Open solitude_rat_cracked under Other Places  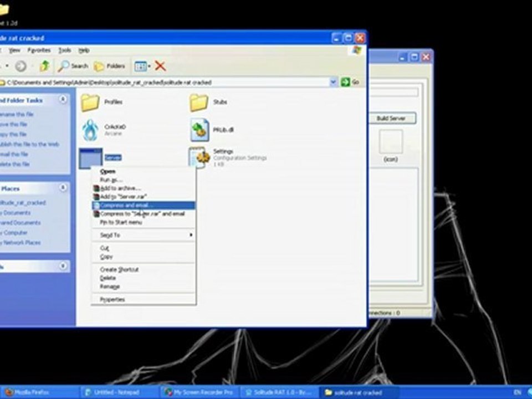(23, 203)
